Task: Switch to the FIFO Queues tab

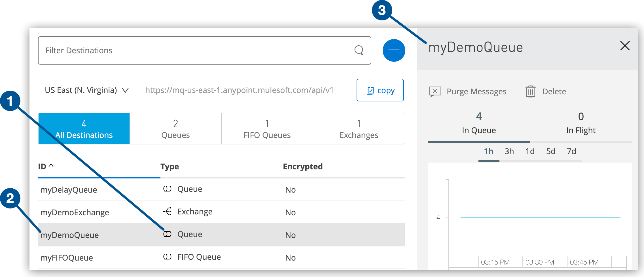Action: [x=267, y=129]
